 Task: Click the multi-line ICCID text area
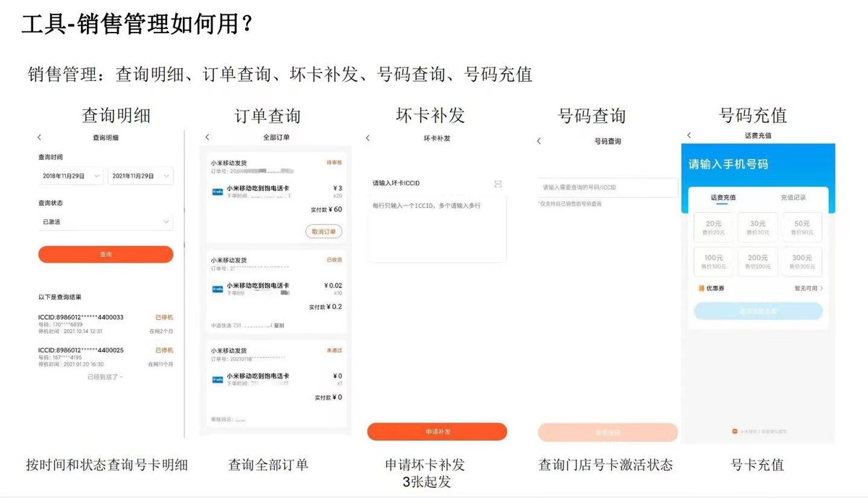tap(437, 229)
